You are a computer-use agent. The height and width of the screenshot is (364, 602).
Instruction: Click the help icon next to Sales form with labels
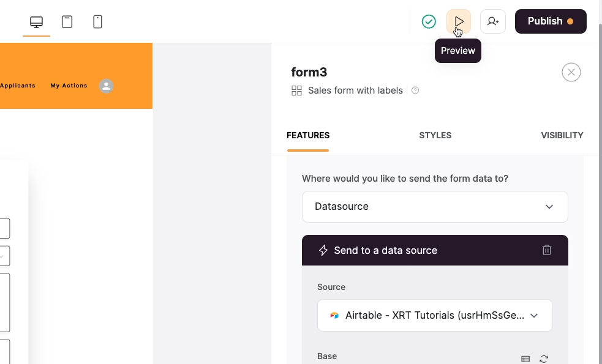[x=415, y=91]
